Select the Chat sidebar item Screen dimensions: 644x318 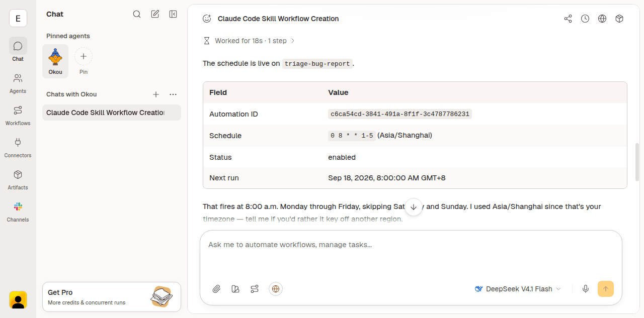tap(18, 50)
